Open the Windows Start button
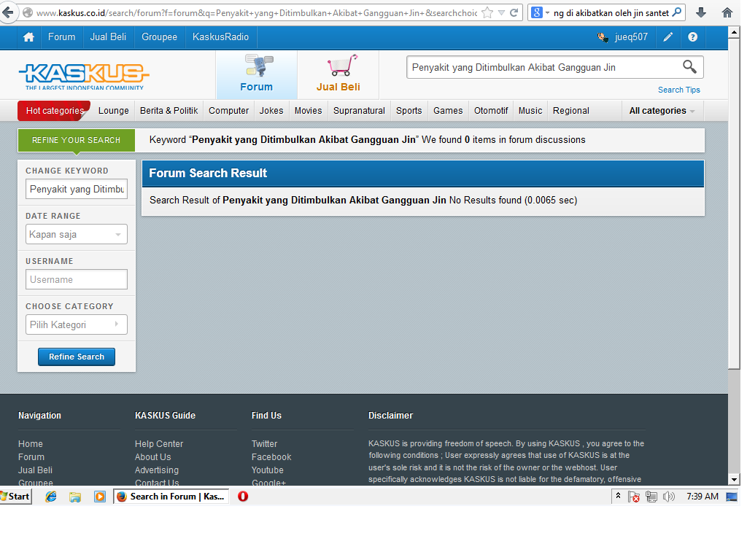 click(x=16, y=496)
